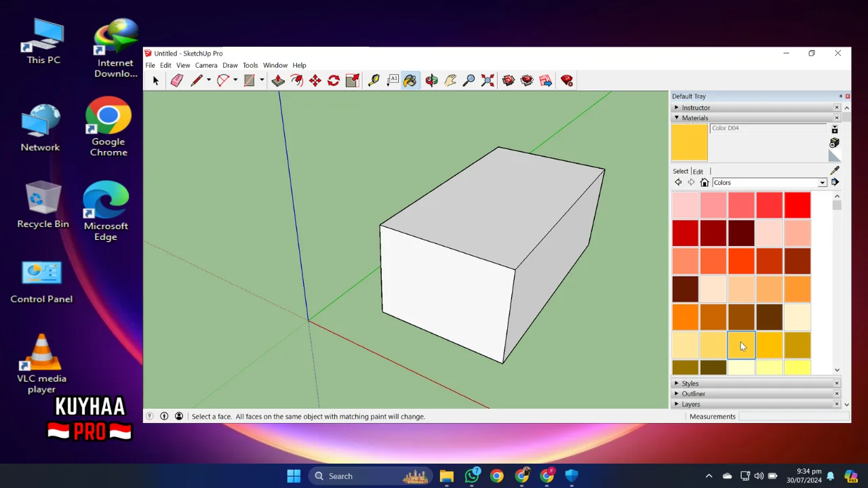868x488 pixels.
Task: Close the Instructor panel with its X
Action: (837, 107)
